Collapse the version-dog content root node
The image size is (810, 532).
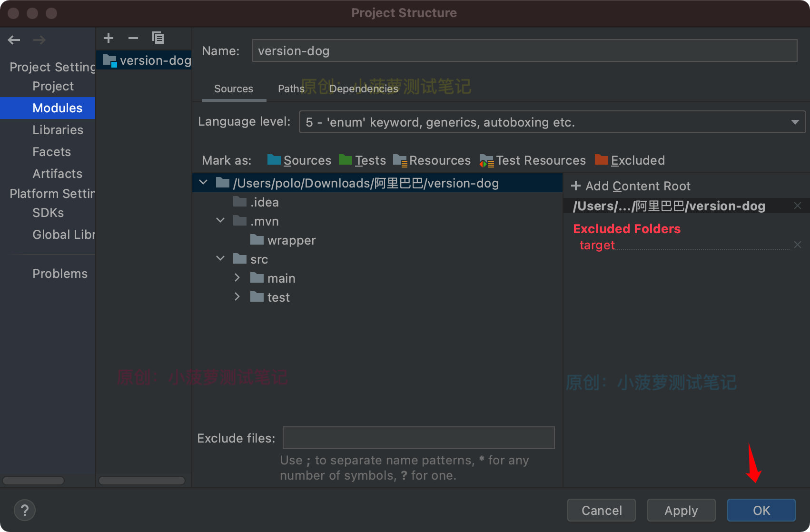click(203, 182)
